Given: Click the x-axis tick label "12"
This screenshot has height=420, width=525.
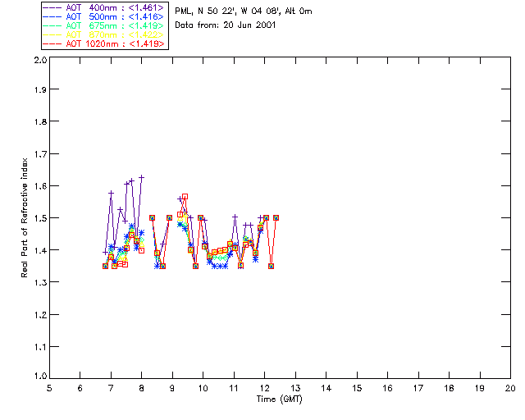Looking at the screenshot, I should pyautogui.click(x=264, y=388).
